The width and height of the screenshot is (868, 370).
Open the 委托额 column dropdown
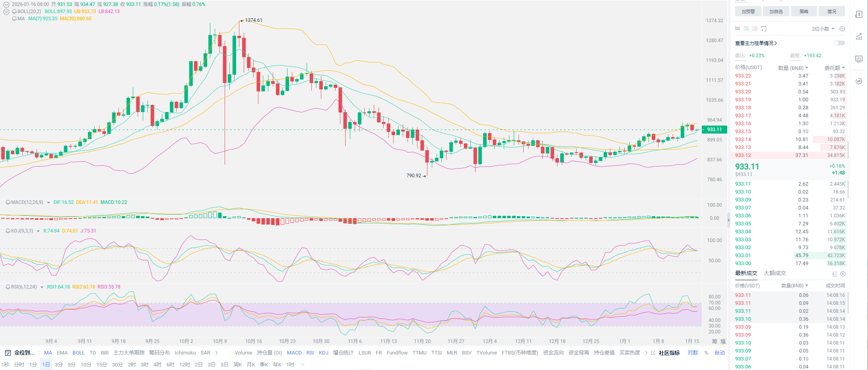pos(834,68)
